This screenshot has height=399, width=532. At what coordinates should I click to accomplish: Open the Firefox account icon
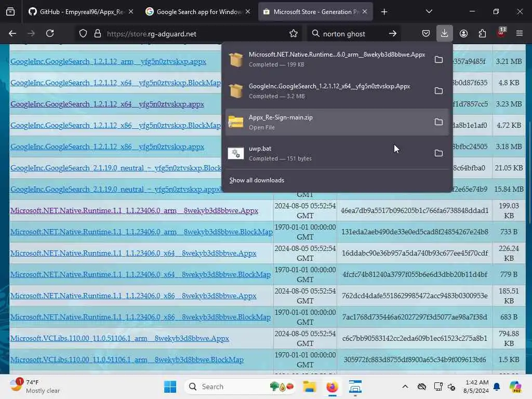coord(463,34)
